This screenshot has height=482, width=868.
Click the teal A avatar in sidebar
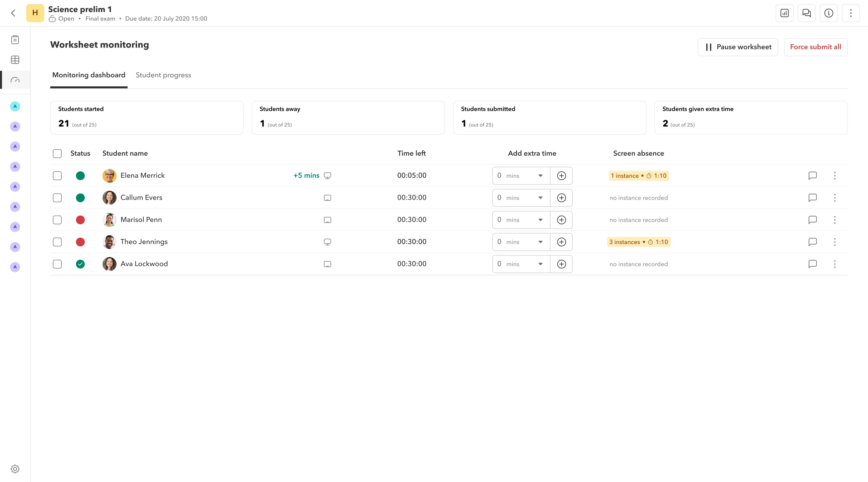(x=15, y=106)
